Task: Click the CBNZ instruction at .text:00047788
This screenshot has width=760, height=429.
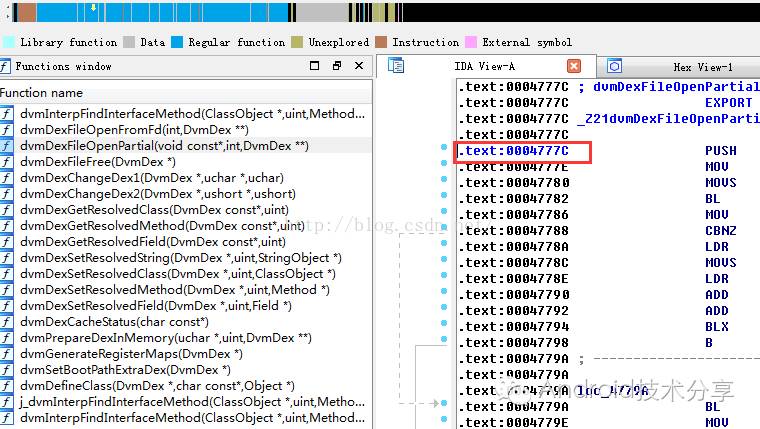Action: point(721,231)
